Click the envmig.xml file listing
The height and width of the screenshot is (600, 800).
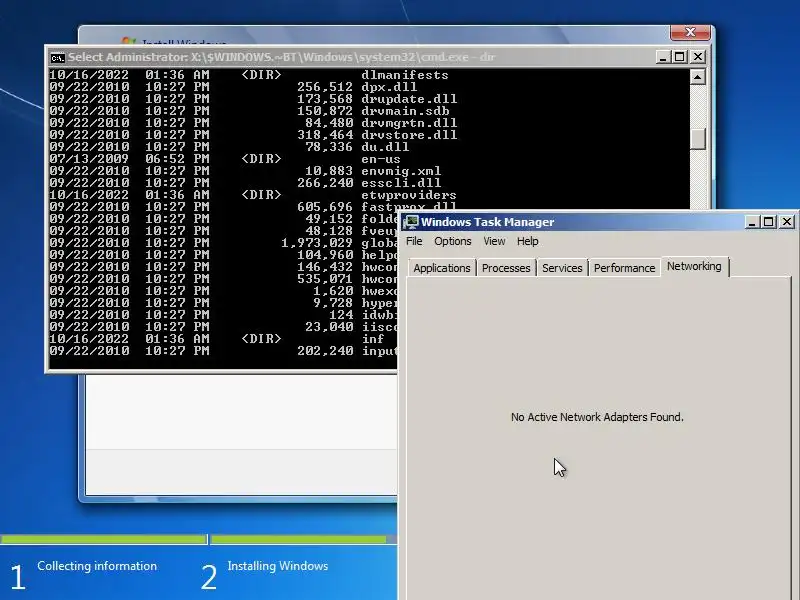coord(401,171)
